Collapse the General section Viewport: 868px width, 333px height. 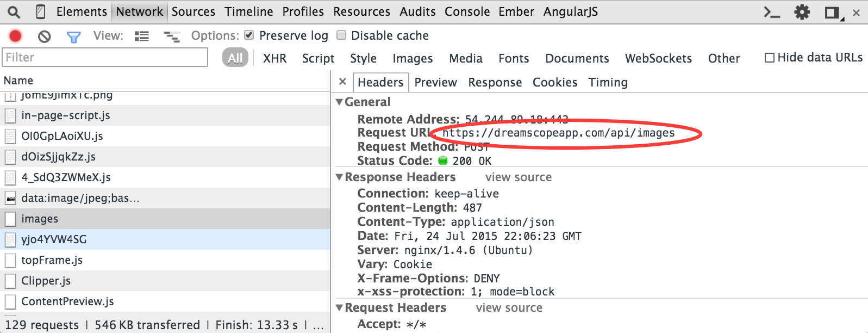(x=340, y=102)
